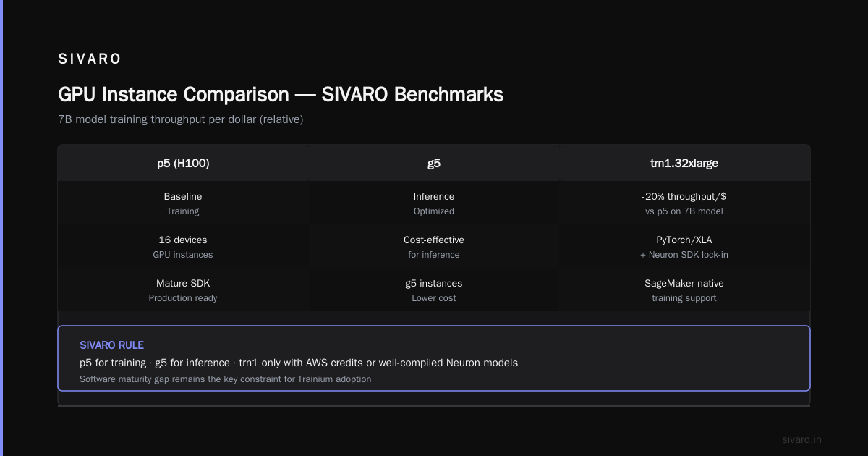Click the 'GPU instances' label
868x456 pixels.
click(183, 255)
